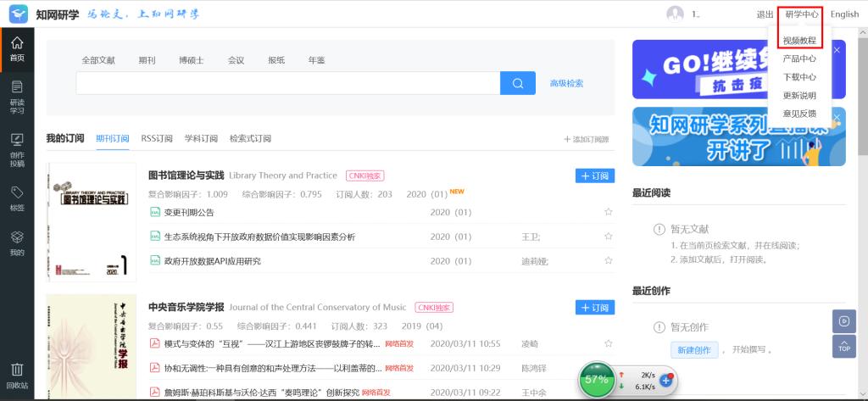Click XML icon beside 生态系统视角下开放政府数据
This screenshot has width=868, height=401.
[155, 236]
